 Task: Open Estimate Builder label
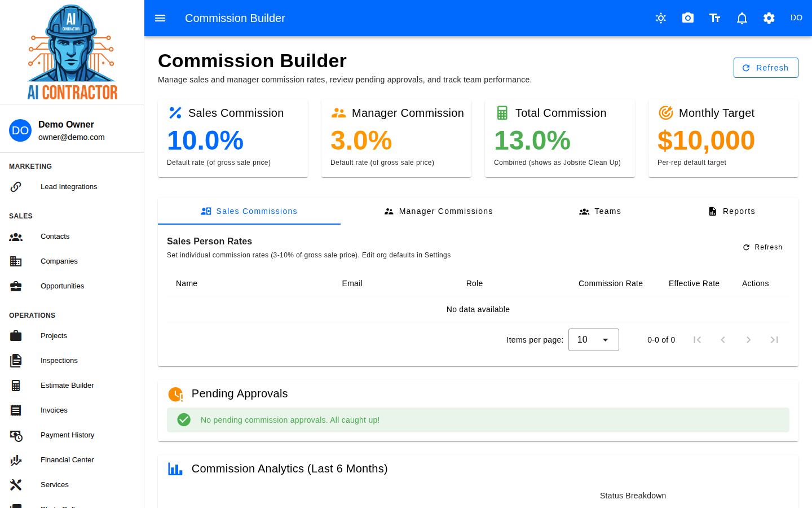(67, 386)
